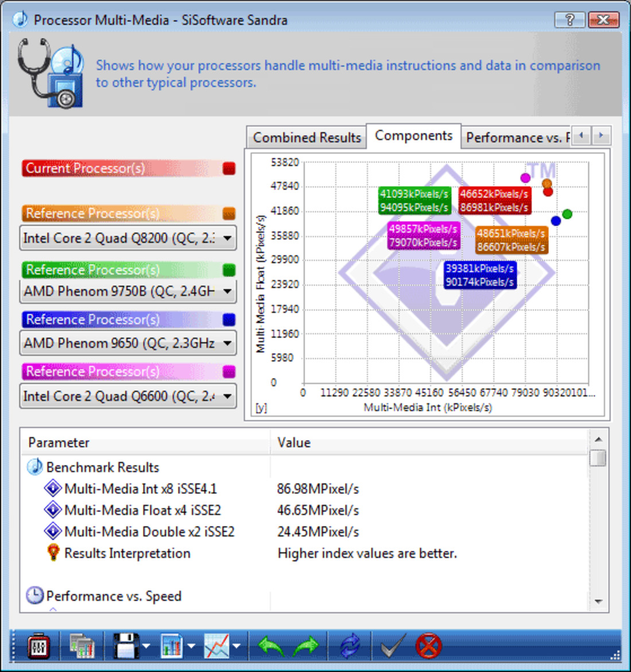Click the tab strip left arrow
This screenshot has width=631, height=672.
click(581, 136)
